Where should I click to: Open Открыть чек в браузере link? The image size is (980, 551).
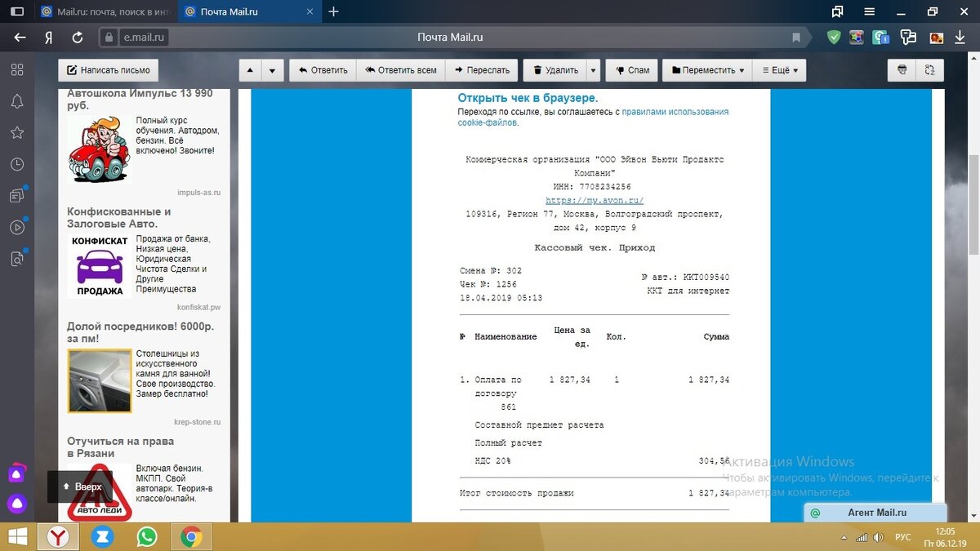click(x=528, y=98)
